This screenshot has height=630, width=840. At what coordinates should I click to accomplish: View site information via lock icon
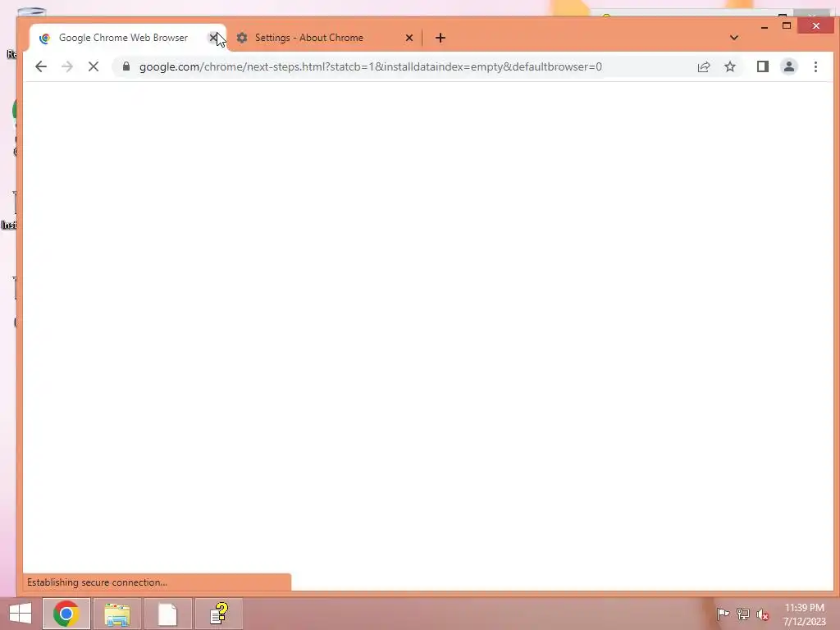pos(126,66)
